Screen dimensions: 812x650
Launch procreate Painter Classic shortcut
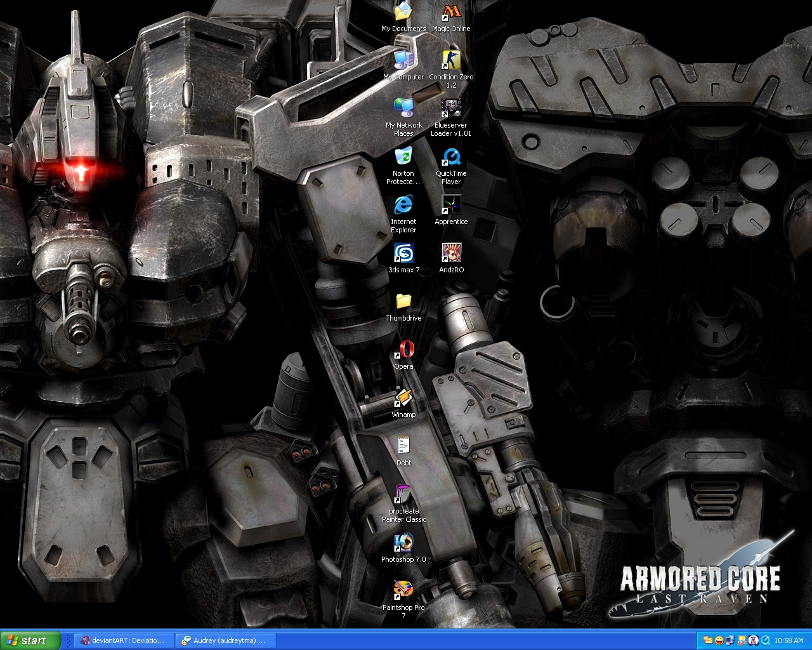coord(403,503)
